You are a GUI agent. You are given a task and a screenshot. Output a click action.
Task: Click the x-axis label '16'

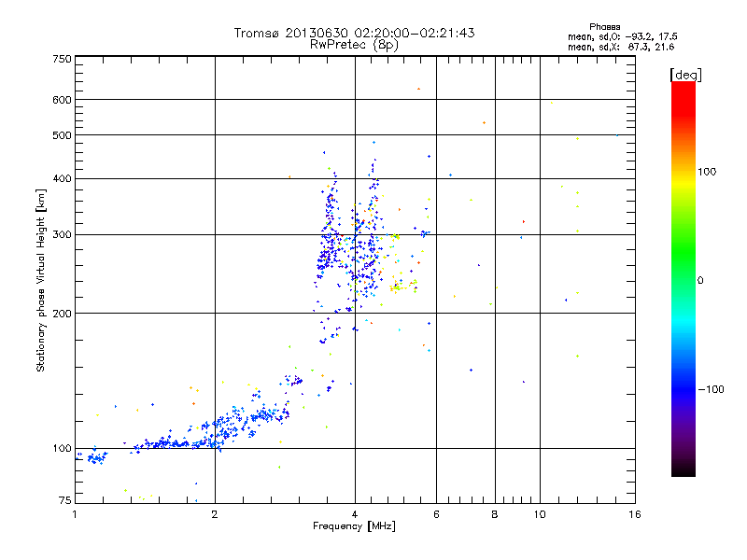(635, 514)
